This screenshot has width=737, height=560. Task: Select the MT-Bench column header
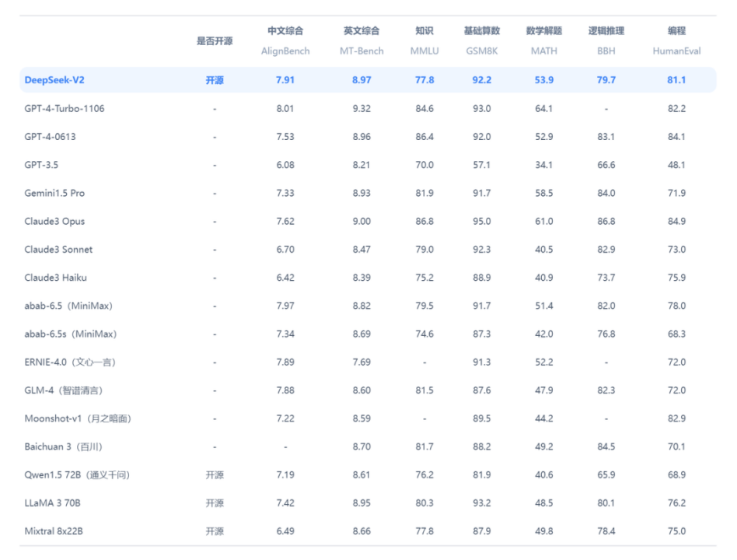362,51
